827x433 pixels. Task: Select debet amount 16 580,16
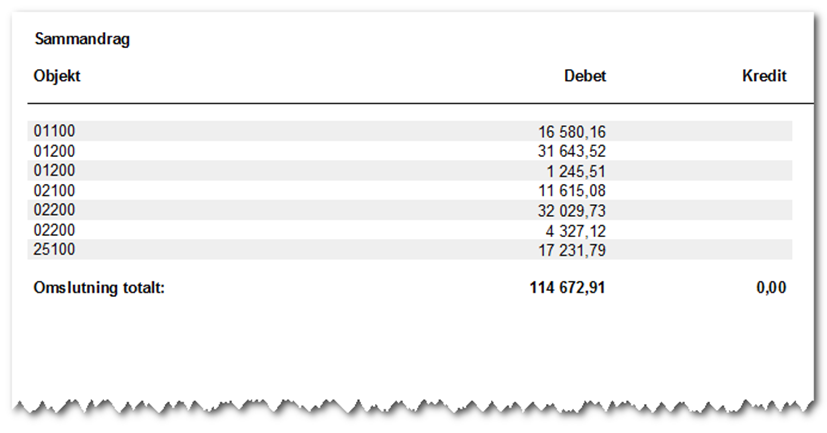click(x=572, y=131)
